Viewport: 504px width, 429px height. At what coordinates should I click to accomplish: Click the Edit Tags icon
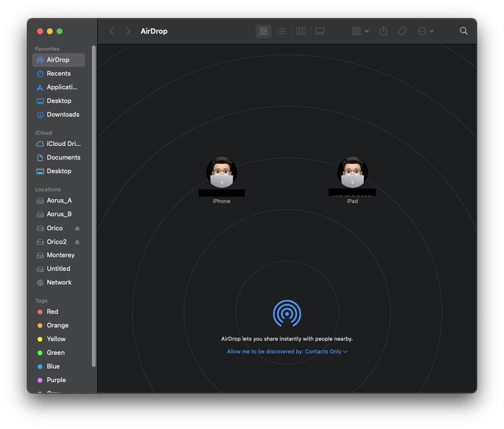tap(402, 31)
